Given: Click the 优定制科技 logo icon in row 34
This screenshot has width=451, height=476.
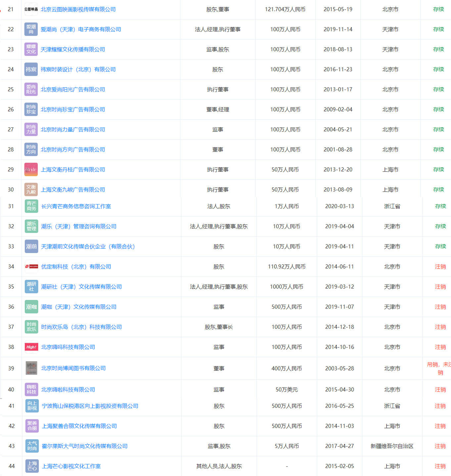Looking at the screenshot, I should tap(31, 267).
